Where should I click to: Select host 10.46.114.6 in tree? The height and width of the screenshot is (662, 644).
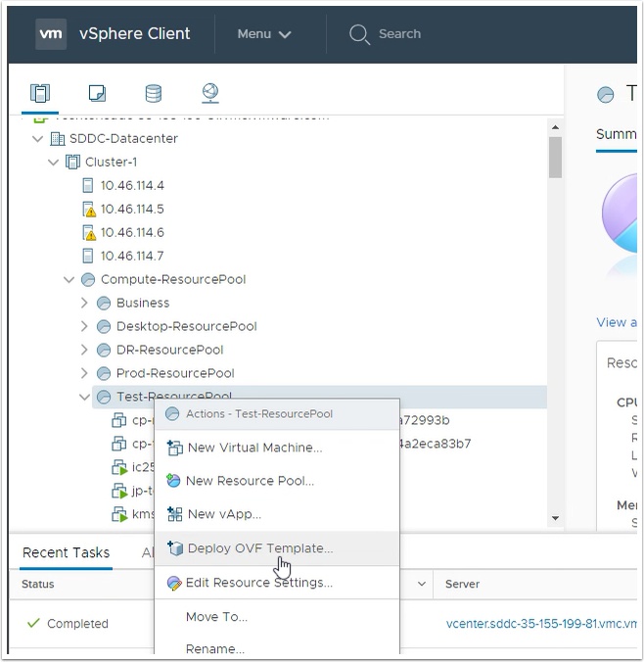tap(132, 233)
